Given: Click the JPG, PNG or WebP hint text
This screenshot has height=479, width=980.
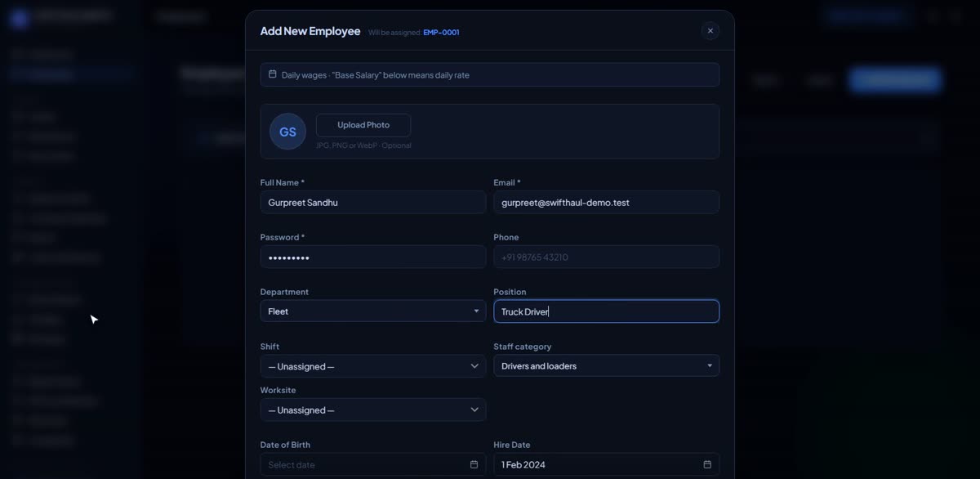Looking at the screenshot, I should (363, 145).
